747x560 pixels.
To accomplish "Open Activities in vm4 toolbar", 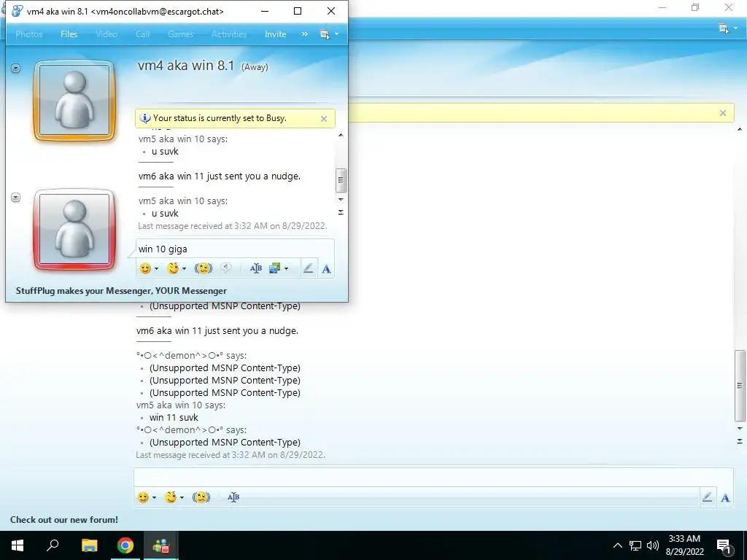I will coord(229,34).
